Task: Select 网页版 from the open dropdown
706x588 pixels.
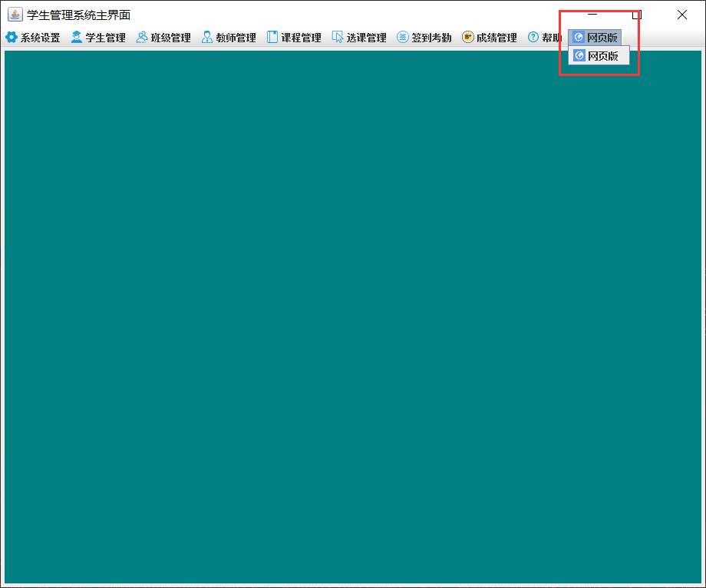Action: point(599,55)
